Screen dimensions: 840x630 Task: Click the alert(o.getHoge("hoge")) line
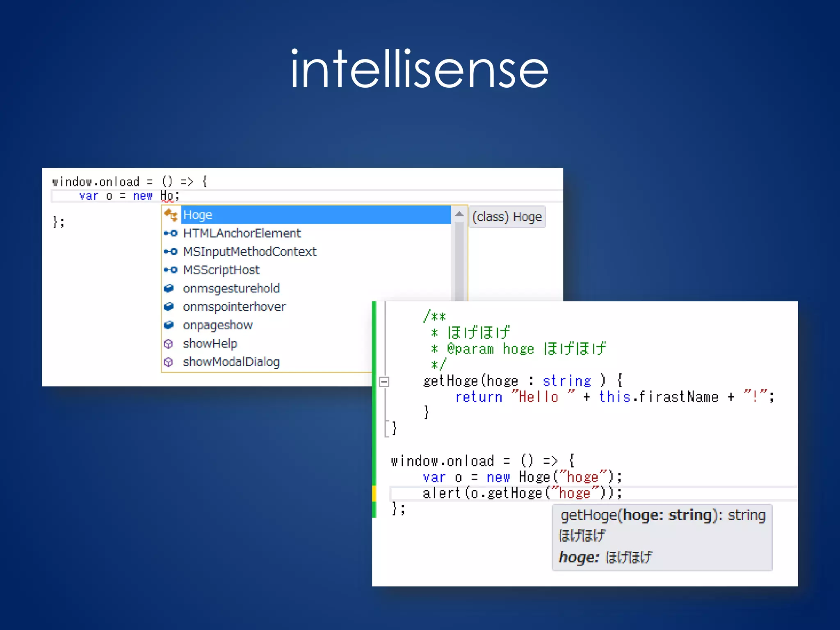[x=523, y=493]
